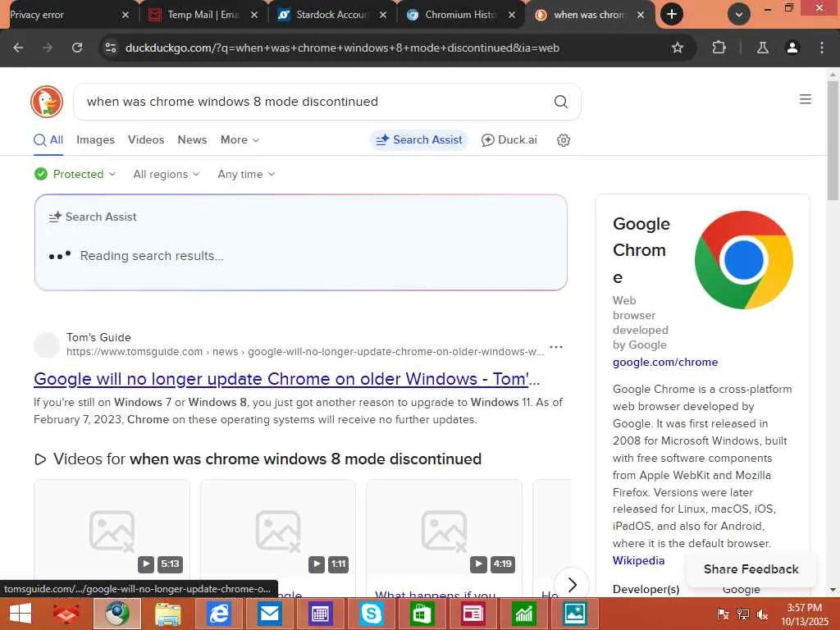Click Tom's Guide result options ellipsis
This screenshot has height=630, width=840.
click(556, 347)
